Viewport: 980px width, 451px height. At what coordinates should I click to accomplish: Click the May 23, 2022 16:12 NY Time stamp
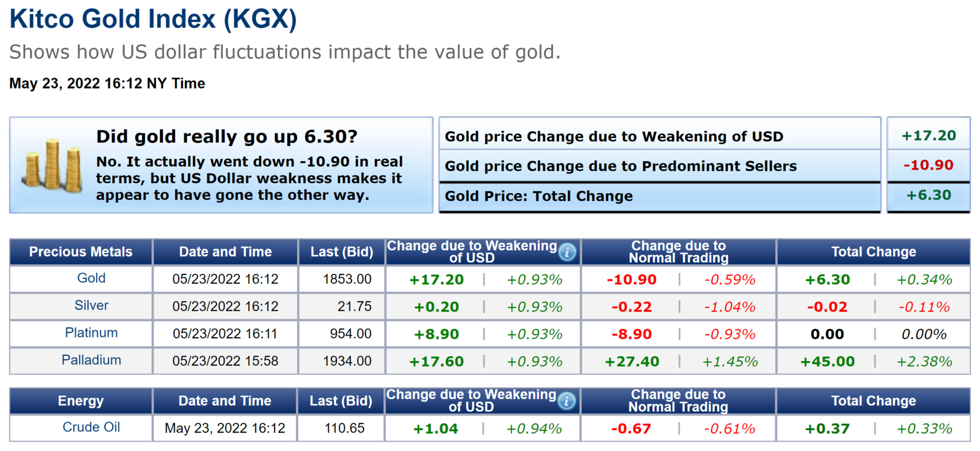pos(107,83)
